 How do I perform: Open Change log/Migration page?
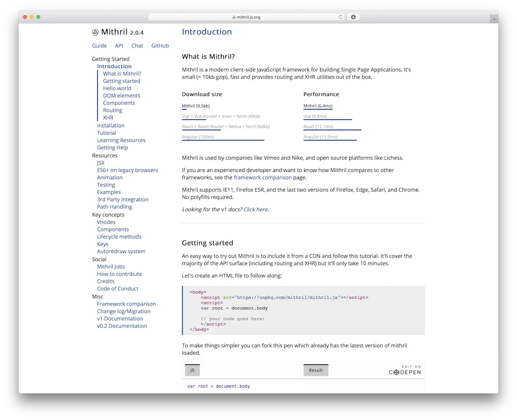(x=124, y=311)
